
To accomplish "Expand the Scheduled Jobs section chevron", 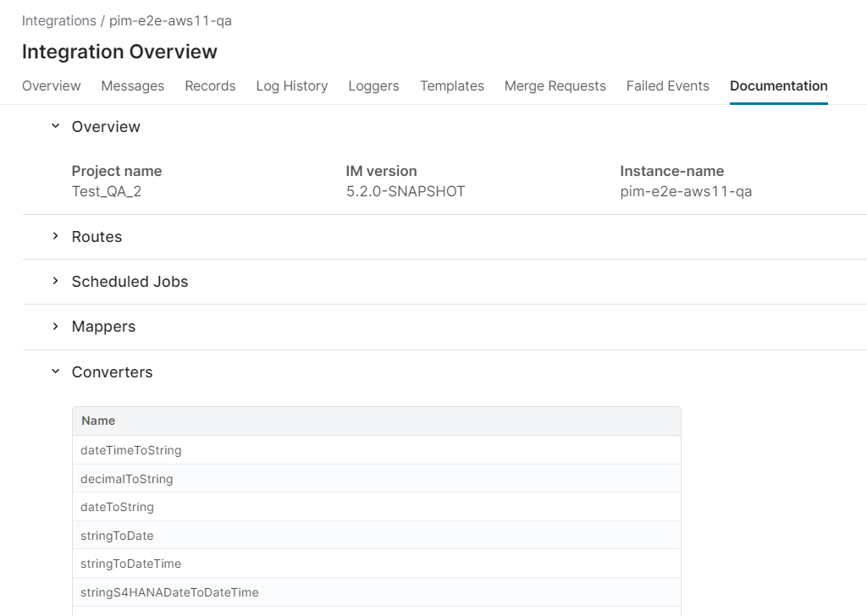I will [56, 282].
